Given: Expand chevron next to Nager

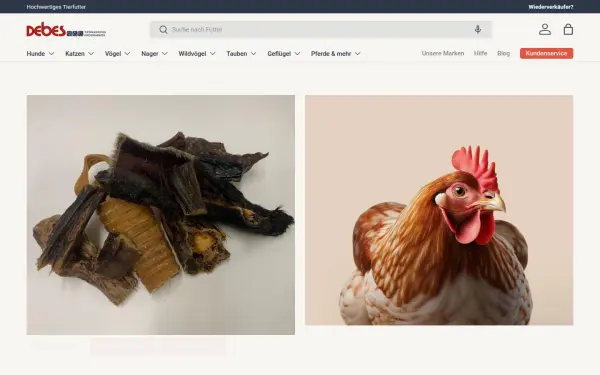Looking at the screenshot, I should coord(165,54).
